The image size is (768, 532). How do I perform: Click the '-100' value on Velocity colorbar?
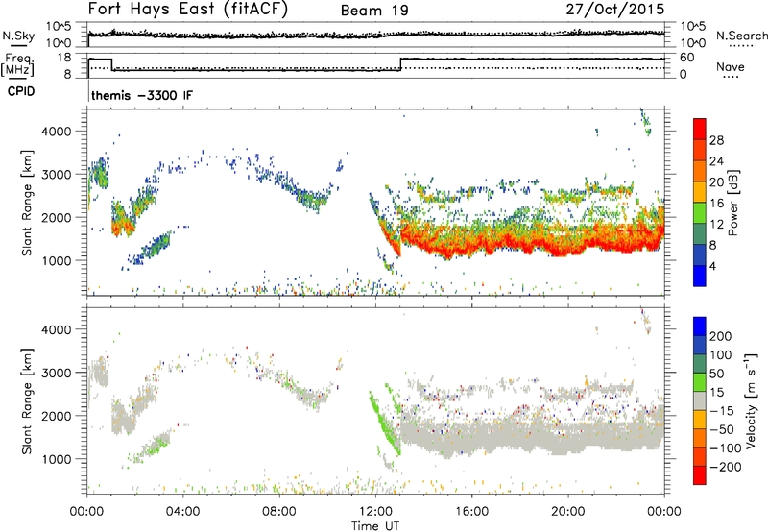[x=725, y=447]
